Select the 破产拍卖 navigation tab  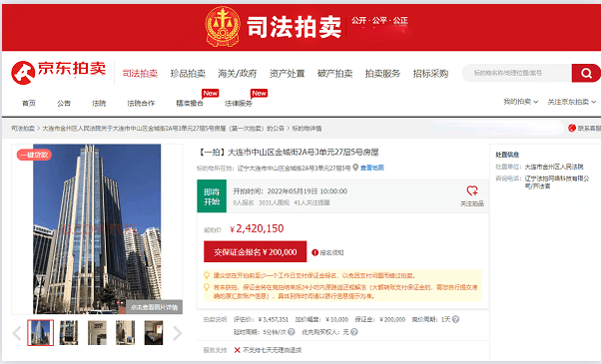[x=334, y=73]
